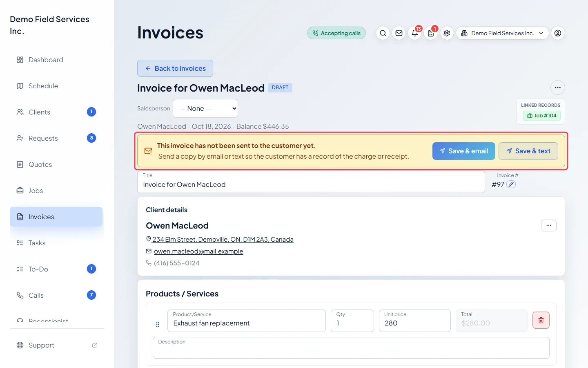
Task: Open Clients in sidebar
Action: (x=56, y=112)
